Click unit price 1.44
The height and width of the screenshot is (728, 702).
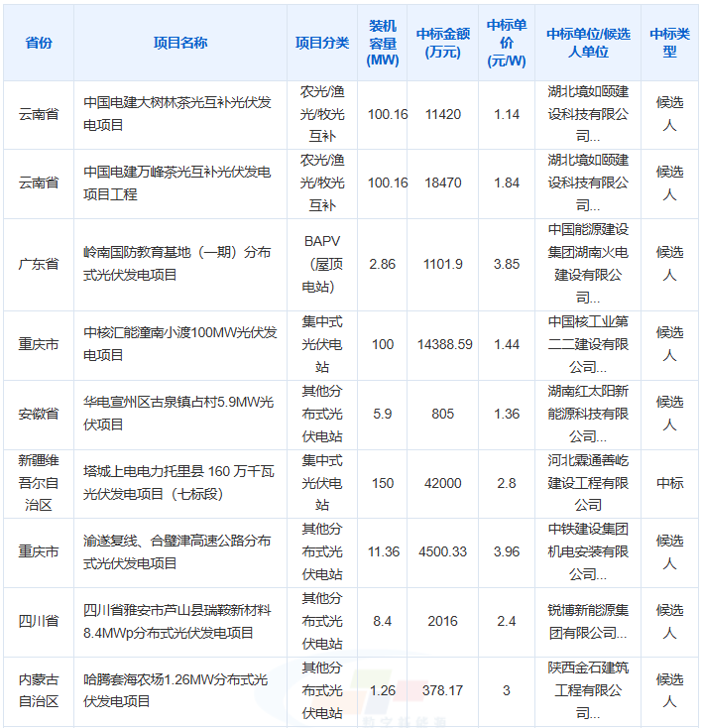pyautogui.click(x=507, y=344)
